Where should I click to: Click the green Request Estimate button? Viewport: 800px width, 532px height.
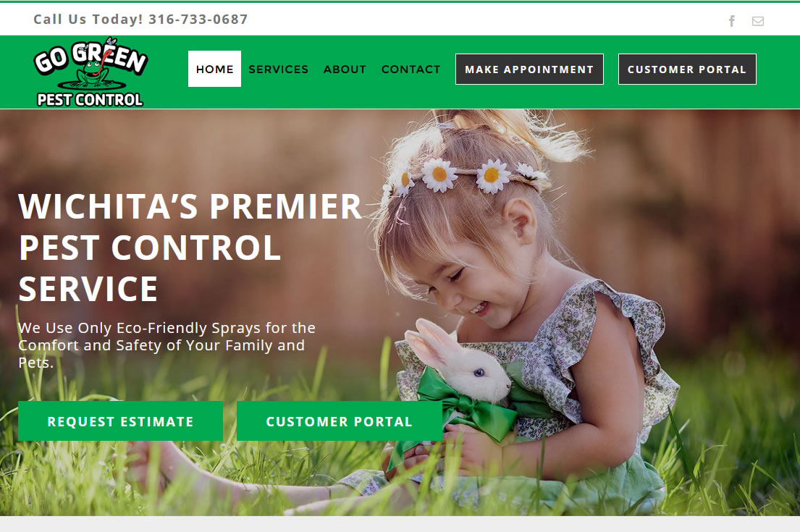point(120,421)
